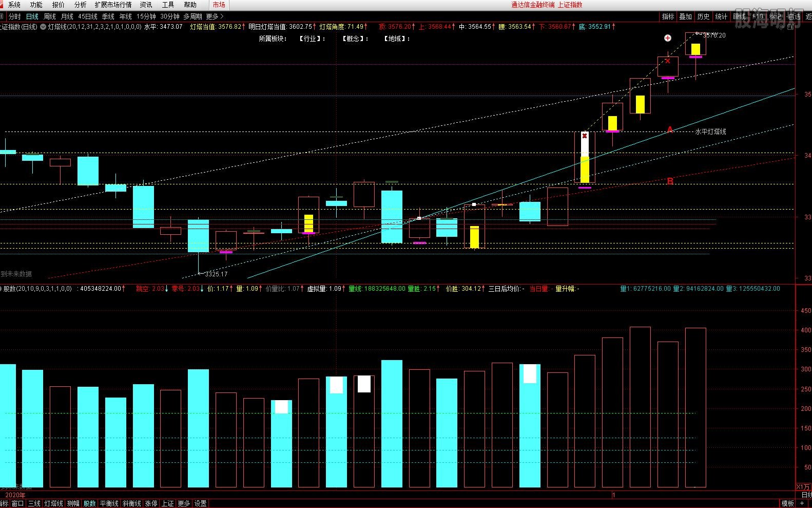Select the 15分钟 period tab
Viewport: 812px width, 508px height.
(x=146, y=16)
